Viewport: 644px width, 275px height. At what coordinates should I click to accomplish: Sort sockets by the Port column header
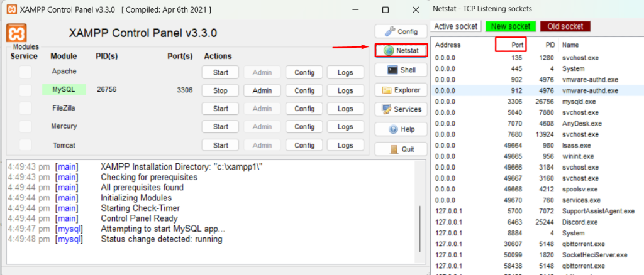point(511,45)
